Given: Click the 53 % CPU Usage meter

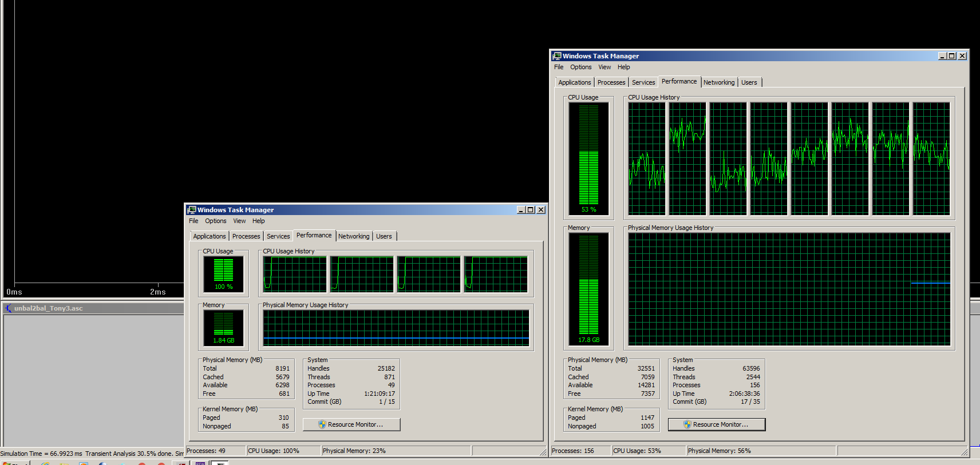Looking at the screenshot, I should coord(588,158).
